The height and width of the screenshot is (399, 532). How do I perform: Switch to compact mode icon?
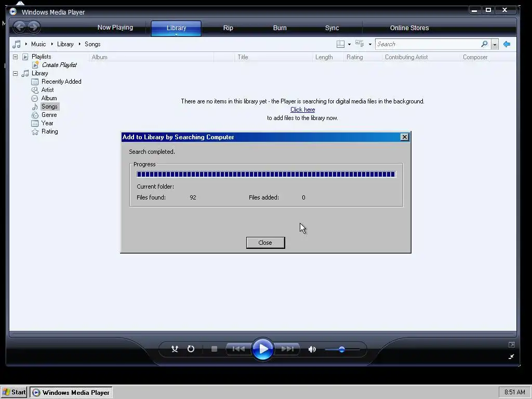click(x=511, y=356)
